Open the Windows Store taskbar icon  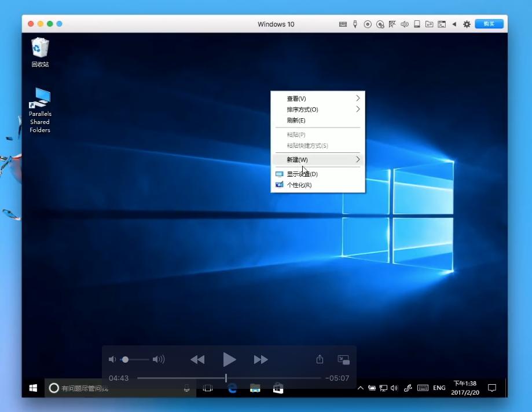pyautogui.click(x=278, y=388)
